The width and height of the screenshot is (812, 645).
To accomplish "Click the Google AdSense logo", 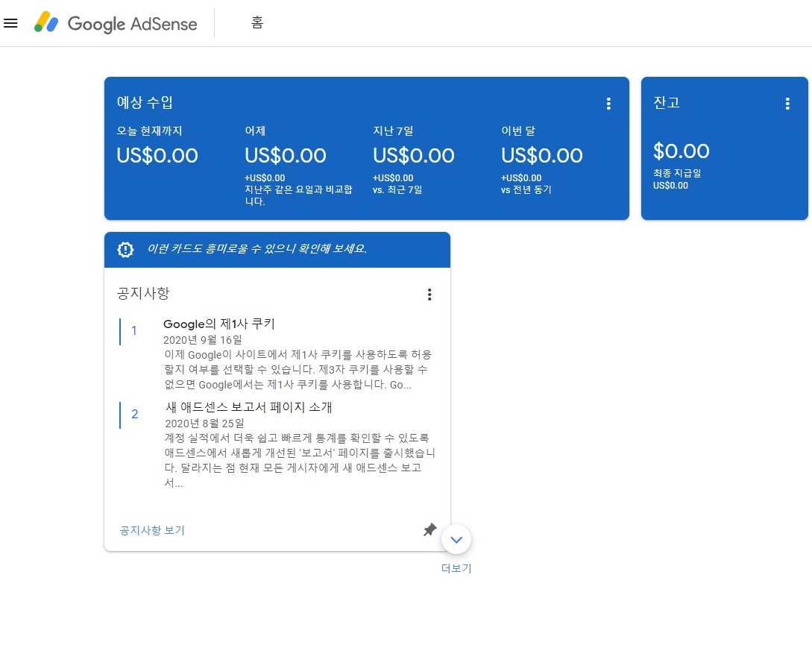I will [x=116, y=23].
